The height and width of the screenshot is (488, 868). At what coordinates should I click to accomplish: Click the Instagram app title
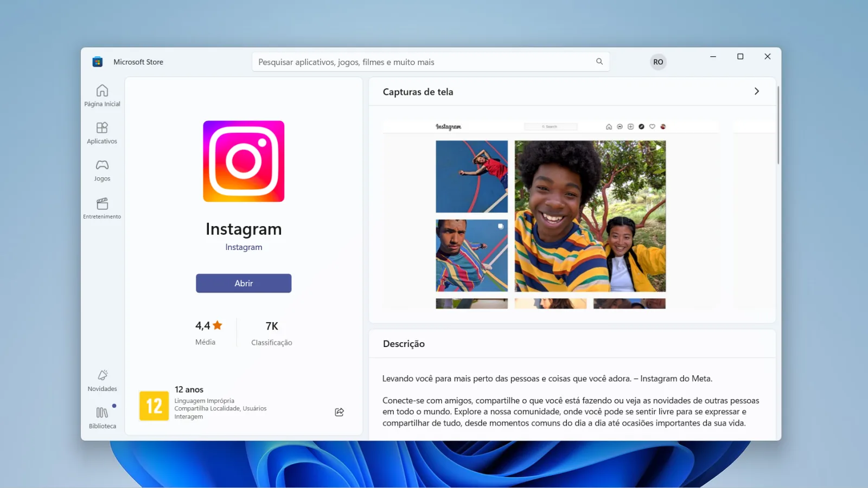244,229
